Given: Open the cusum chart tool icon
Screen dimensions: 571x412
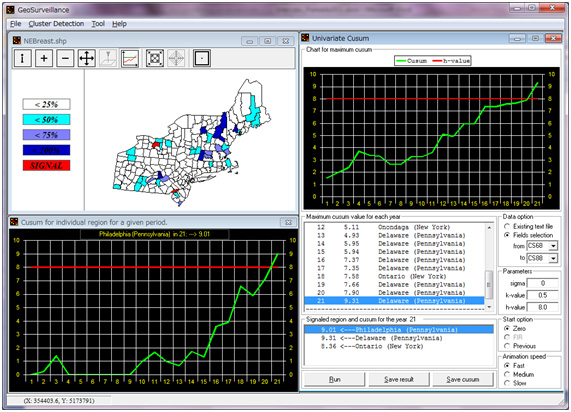Looking at the screenshot, I should [x=130, y=58].
